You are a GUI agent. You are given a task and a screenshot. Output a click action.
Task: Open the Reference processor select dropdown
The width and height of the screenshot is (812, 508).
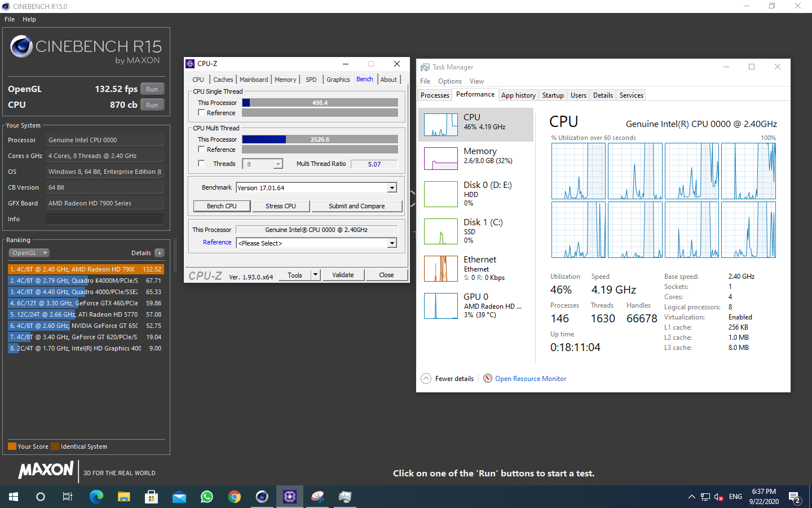click(x=392, y=243)
